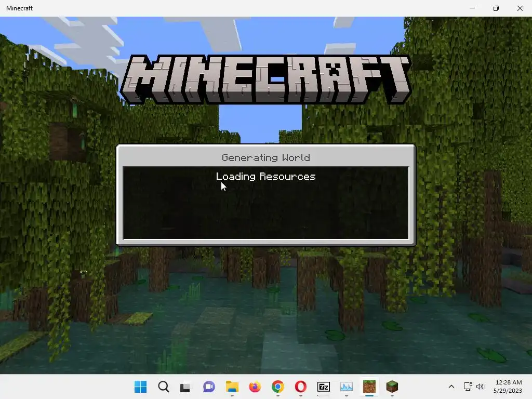Open File Explorer from the taskbar
The height and width of the screenshot is (399, 532).
[x=232, y=387]
